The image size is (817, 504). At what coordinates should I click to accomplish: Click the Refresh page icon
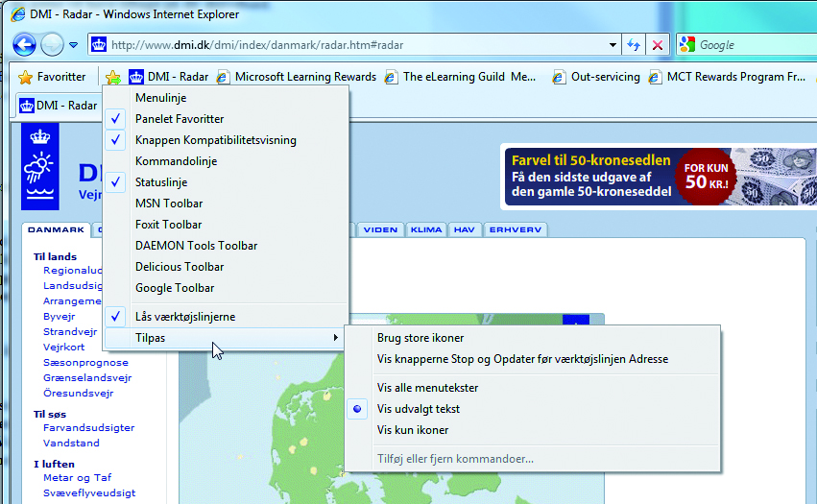tap(635, 45)
